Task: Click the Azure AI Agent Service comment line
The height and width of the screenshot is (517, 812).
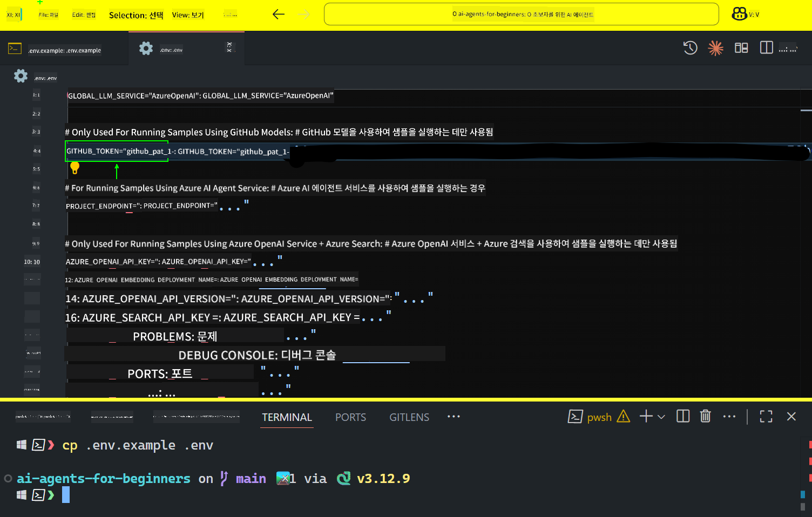Action: [x=275, y=188]
